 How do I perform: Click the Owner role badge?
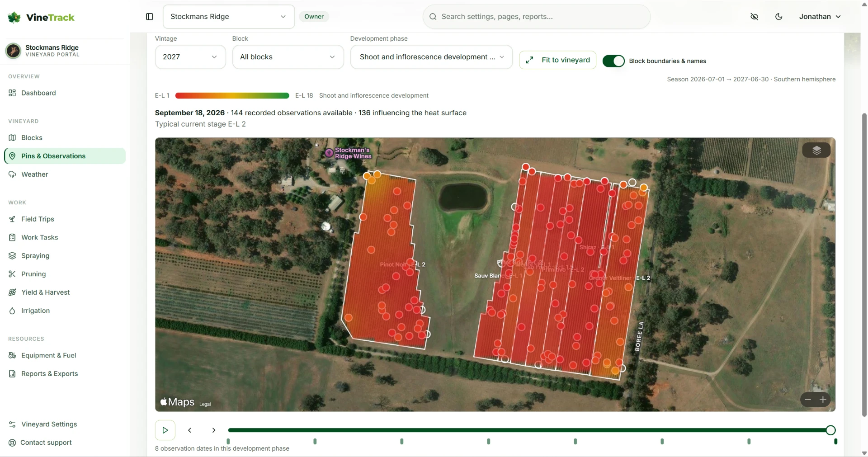tap(314, 17)
